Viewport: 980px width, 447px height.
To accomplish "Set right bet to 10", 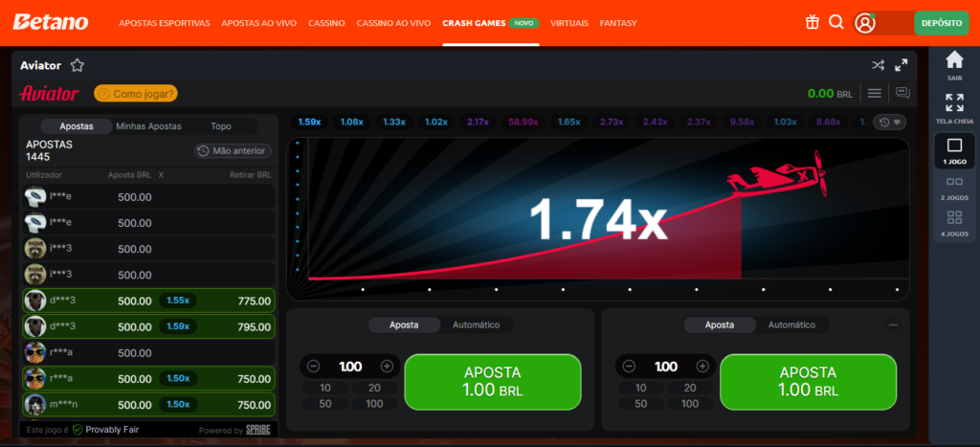I will point(640,388).
